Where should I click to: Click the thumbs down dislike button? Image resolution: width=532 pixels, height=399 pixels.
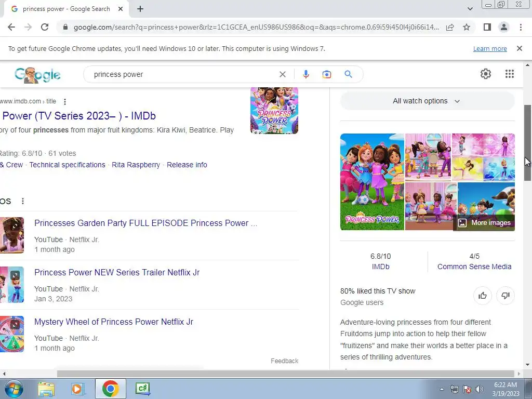click(506, 296)
